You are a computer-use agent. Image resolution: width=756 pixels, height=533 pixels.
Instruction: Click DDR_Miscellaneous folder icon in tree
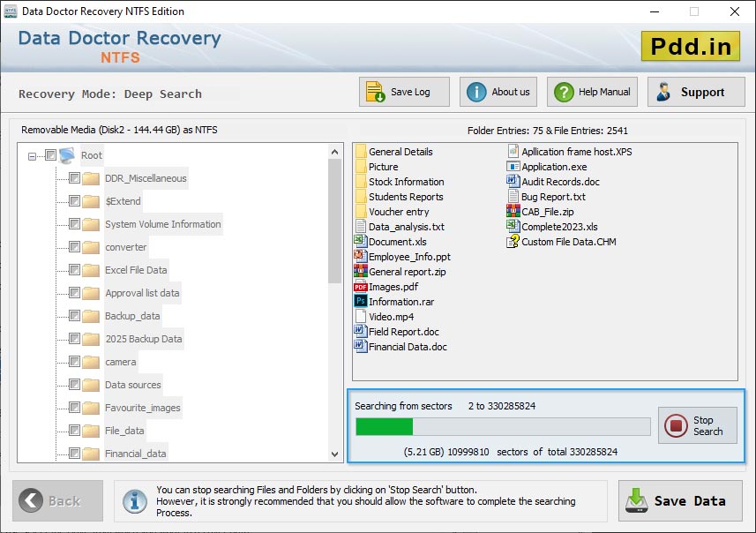pos(91,178)
